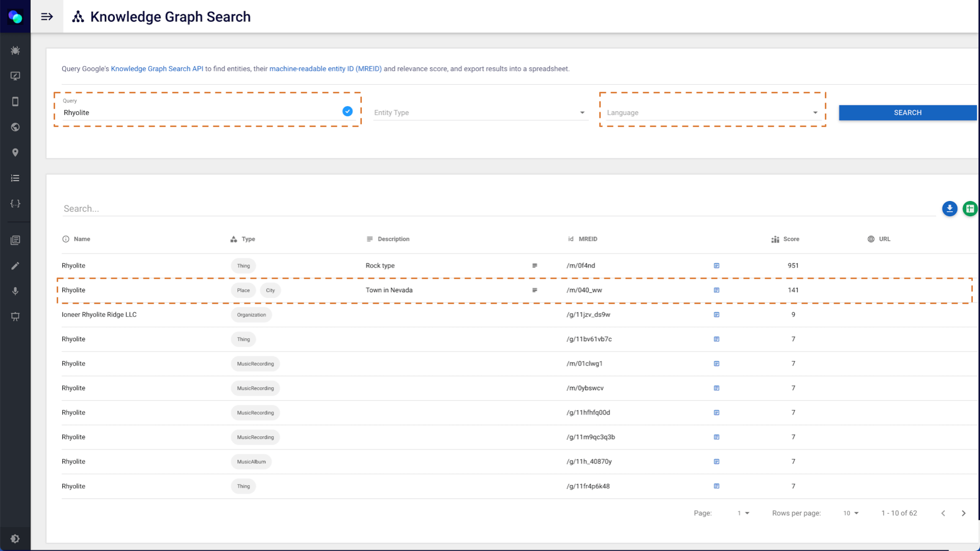Sort table by Name column header

click(x=82, y=239)
